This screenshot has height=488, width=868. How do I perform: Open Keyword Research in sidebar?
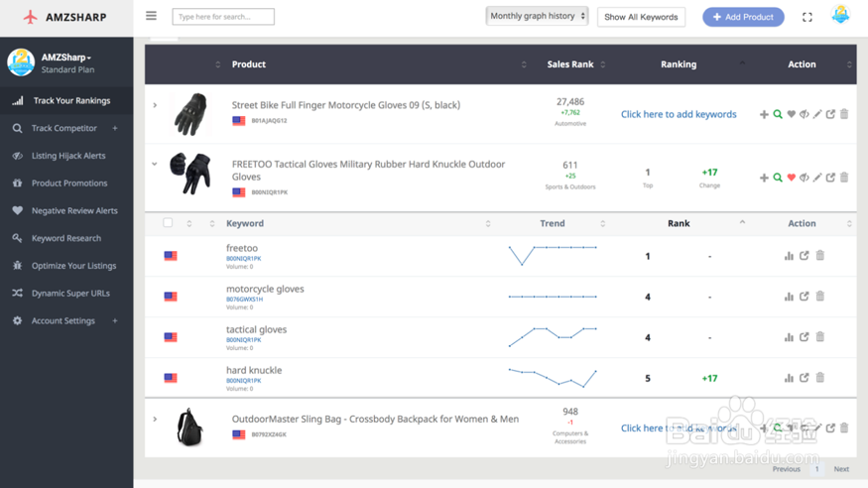point(65,238)
